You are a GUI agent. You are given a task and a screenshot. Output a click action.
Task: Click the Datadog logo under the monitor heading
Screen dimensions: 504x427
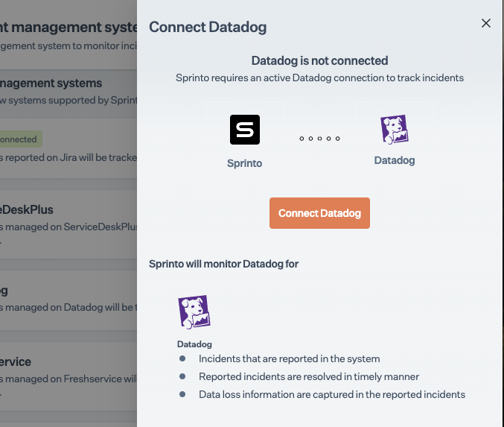194,311
